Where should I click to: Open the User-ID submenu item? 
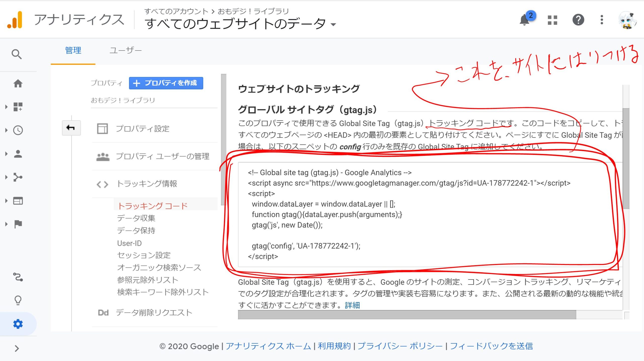129,243
